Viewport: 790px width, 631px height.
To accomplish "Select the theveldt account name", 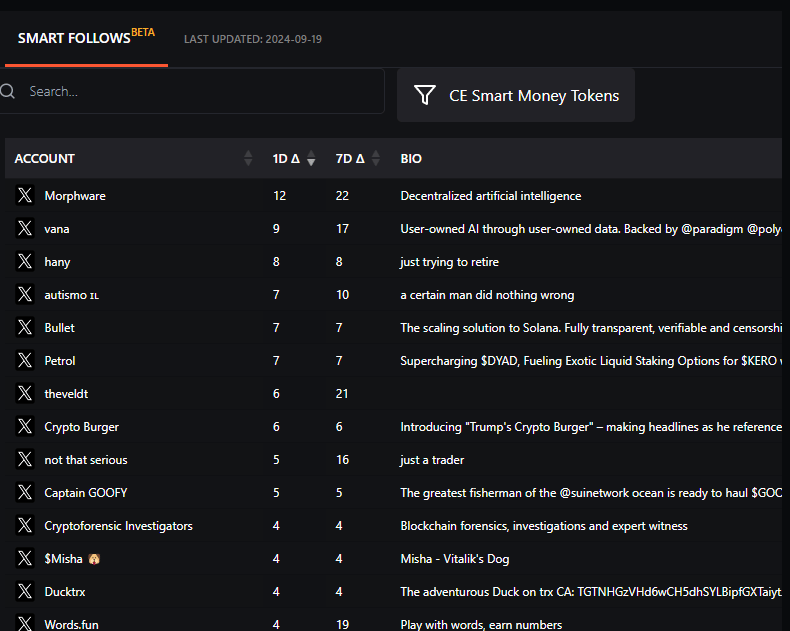I will click(x=66, y=394).
